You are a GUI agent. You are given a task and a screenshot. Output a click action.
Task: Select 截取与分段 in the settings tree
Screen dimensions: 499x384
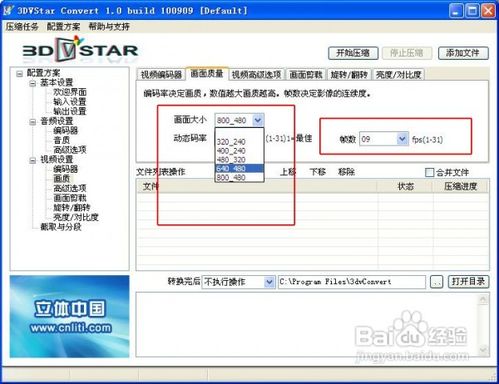pyautogui.click(x=61, y=227)
